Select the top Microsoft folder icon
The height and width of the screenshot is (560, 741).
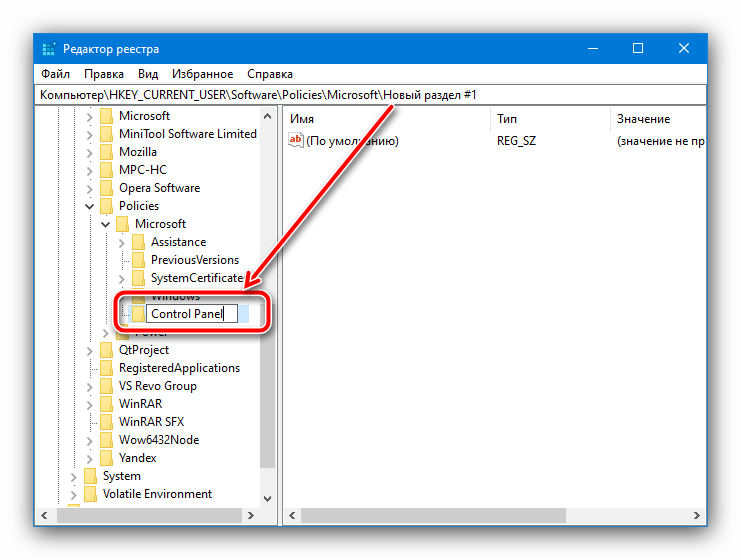pos(107,116)
